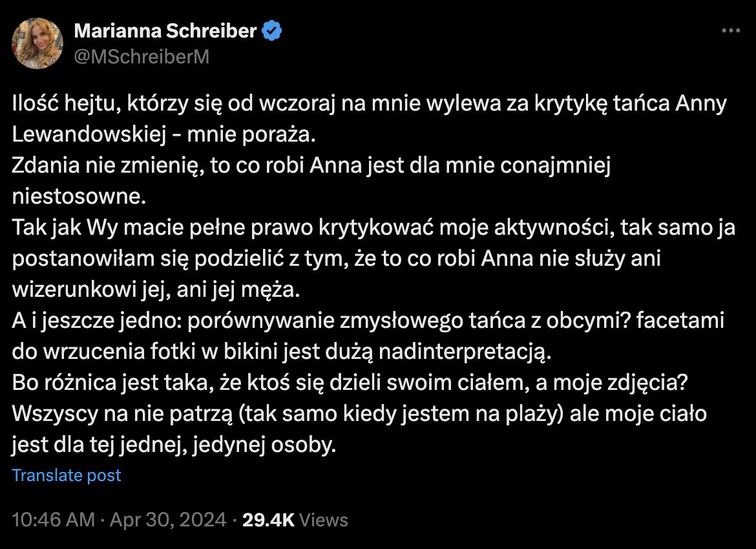756x549 pixels.
Task: Click the 10:46 AM timestamp
Action: pos(54,520)
